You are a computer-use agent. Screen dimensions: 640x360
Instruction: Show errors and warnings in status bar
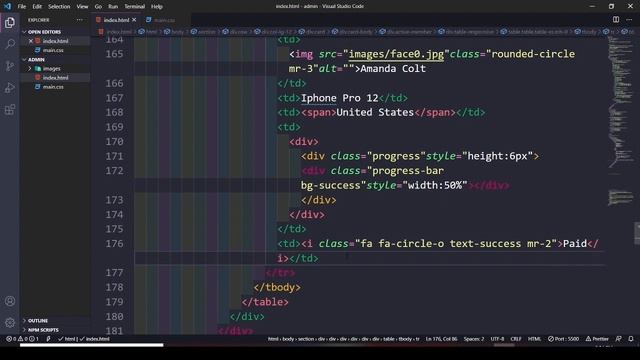pyautogui.click(x=22, y=339)
